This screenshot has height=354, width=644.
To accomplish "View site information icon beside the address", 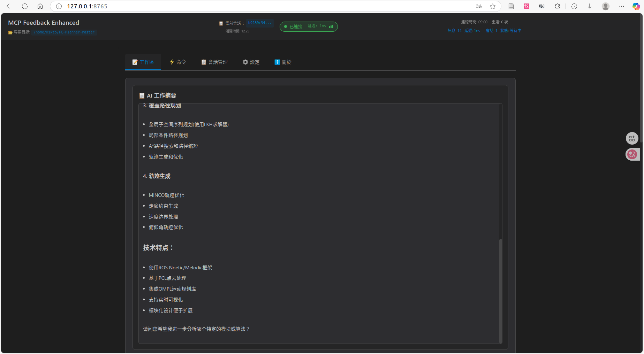I will coord(59,6).
